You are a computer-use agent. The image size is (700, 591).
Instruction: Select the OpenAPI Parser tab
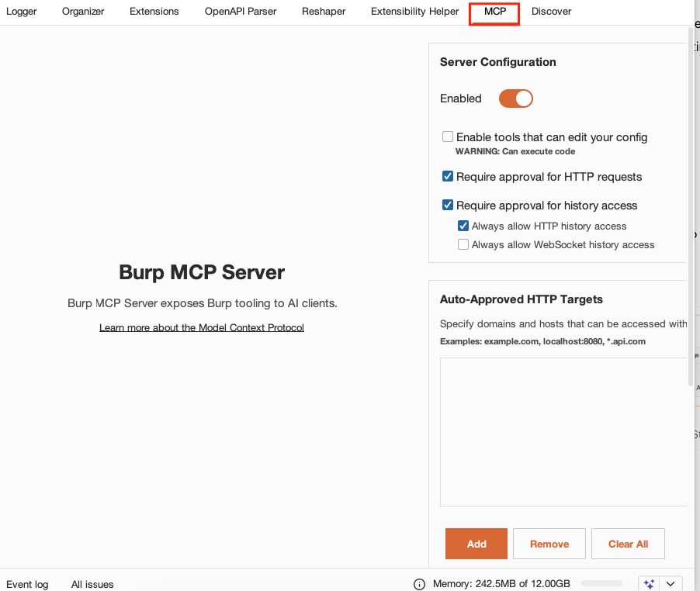pyautogui.click(x=241, y=12)
